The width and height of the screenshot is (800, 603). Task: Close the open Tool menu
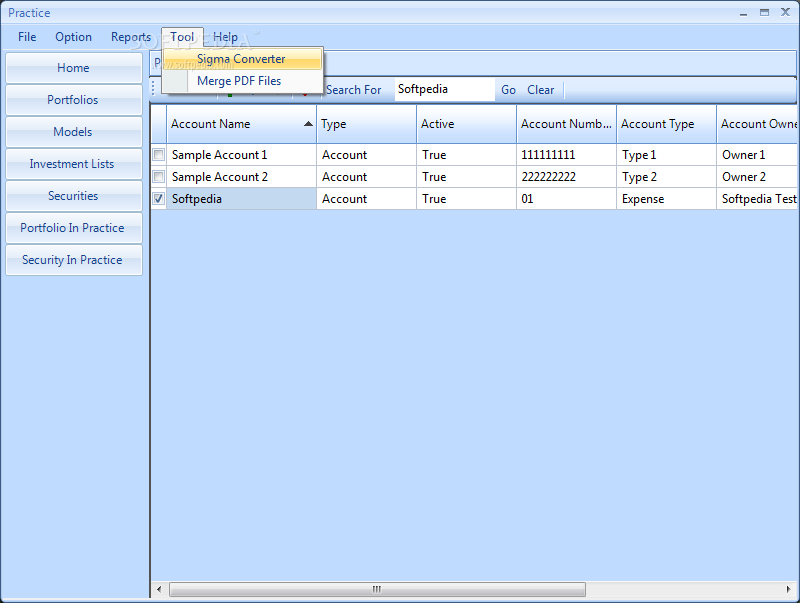[182, 37]
